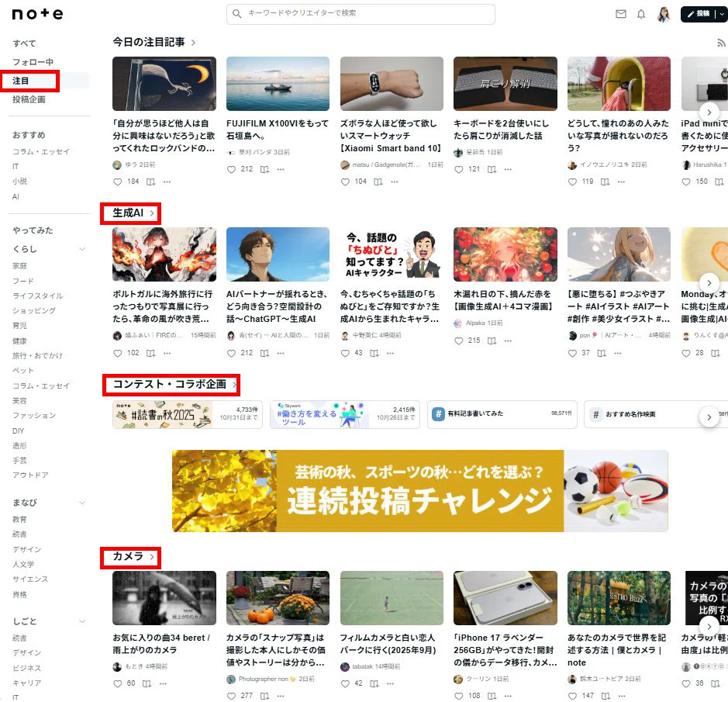Select the 投稿企画 sidebar tab

29,99
